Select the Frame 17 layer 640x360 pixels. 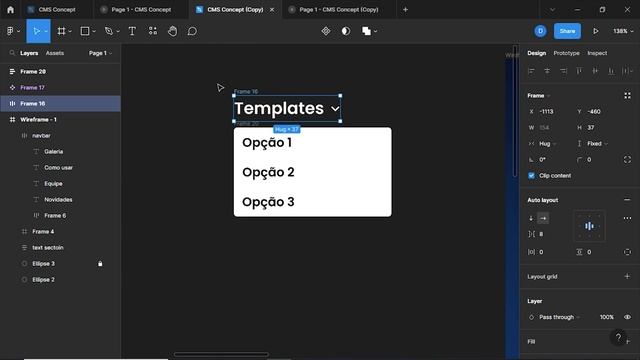click(x=60, y=87)
